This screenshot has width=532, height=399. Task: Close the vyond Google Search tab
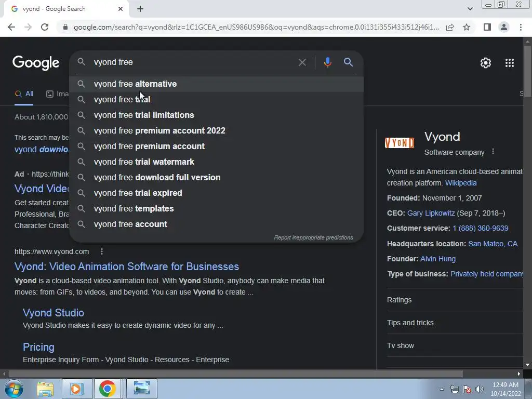(121, 9)
